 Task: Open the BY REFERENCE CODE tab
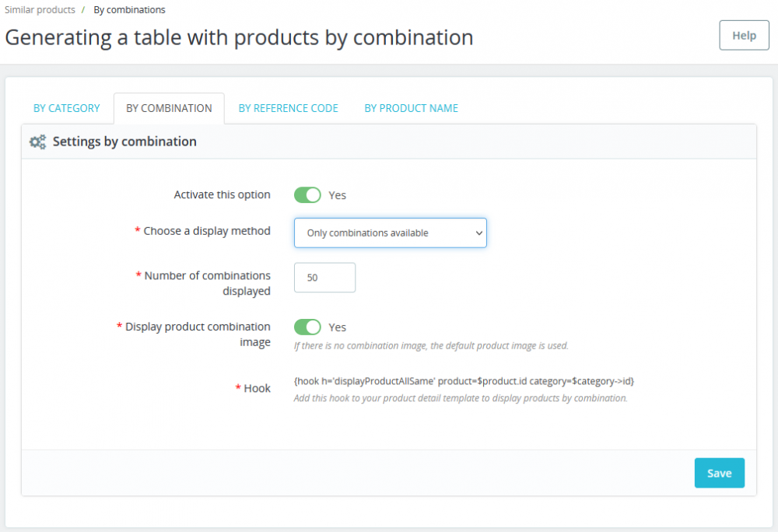point(288,108)
